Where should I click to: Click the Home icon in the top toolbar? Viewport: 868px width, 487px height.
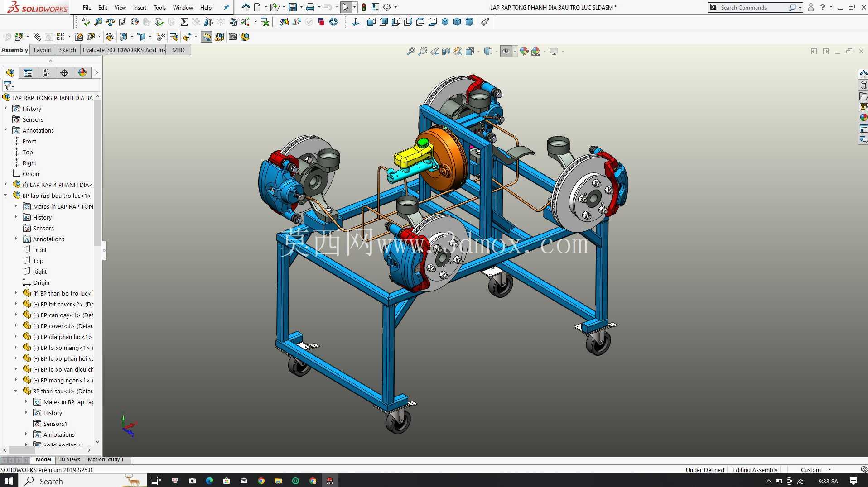point(246,7)
